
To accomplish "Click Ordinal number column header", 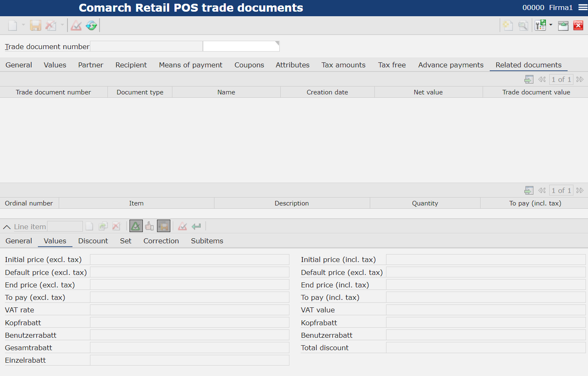I will coord(29,203).
